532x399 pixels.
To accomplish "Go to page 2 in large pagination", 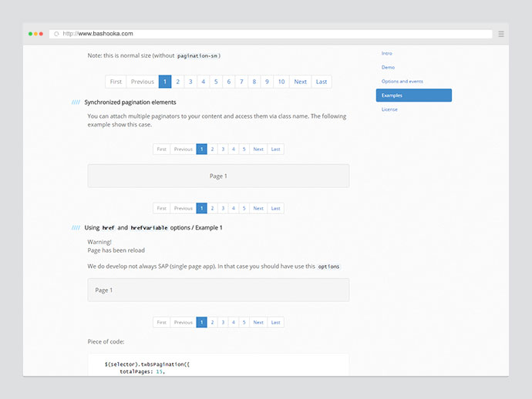I will click(x=178, y=82).
